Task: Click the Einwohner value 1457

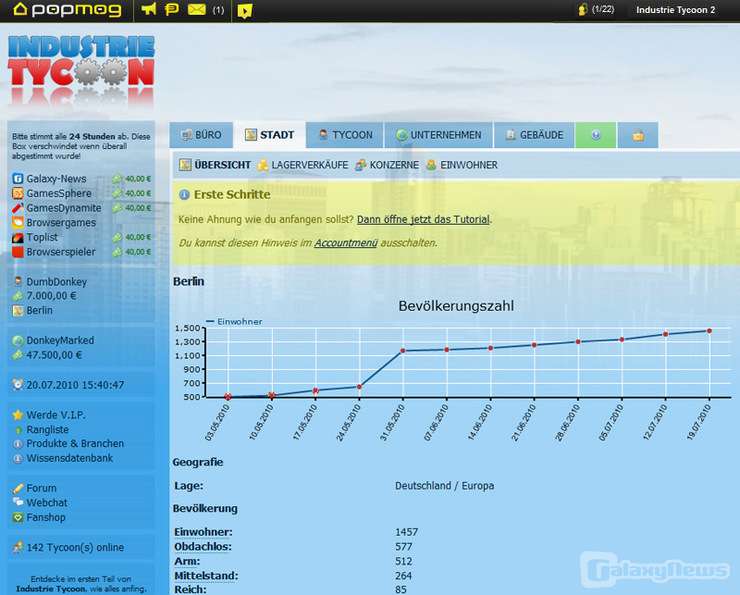Action: click(406, 532)
